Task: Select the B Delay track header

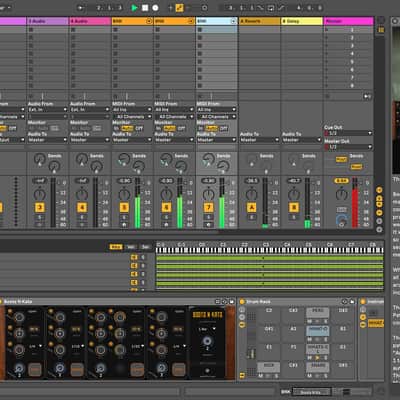Action: 302,21
